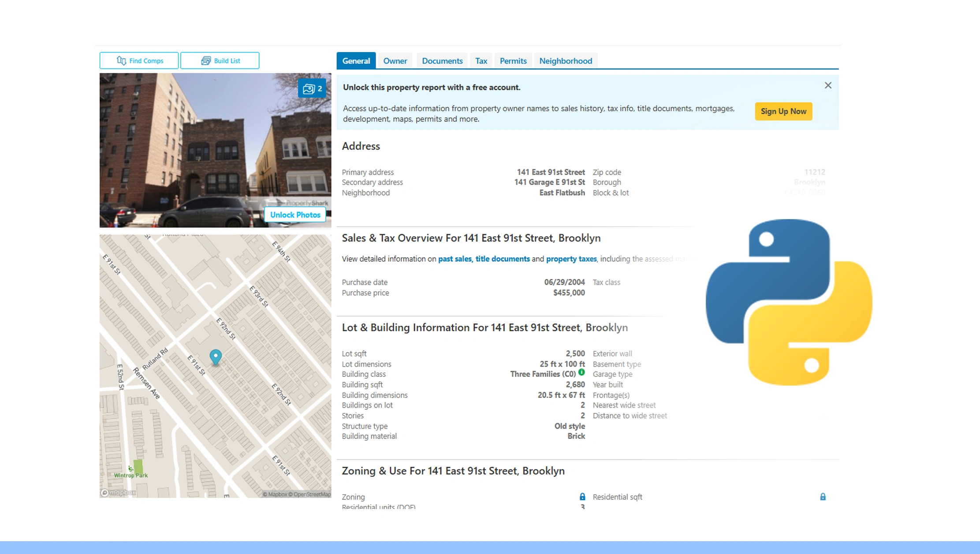Viewport: 980px width, 554px height.
Task: Open the past sales link
Action: click(454, 259)
